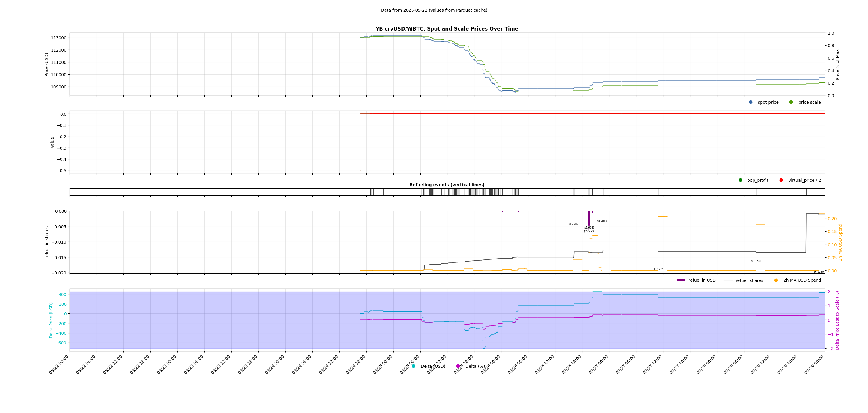Click the 09/29 00:00 x-axis tick label
868x413 pixels.
[x=814, y=365]
